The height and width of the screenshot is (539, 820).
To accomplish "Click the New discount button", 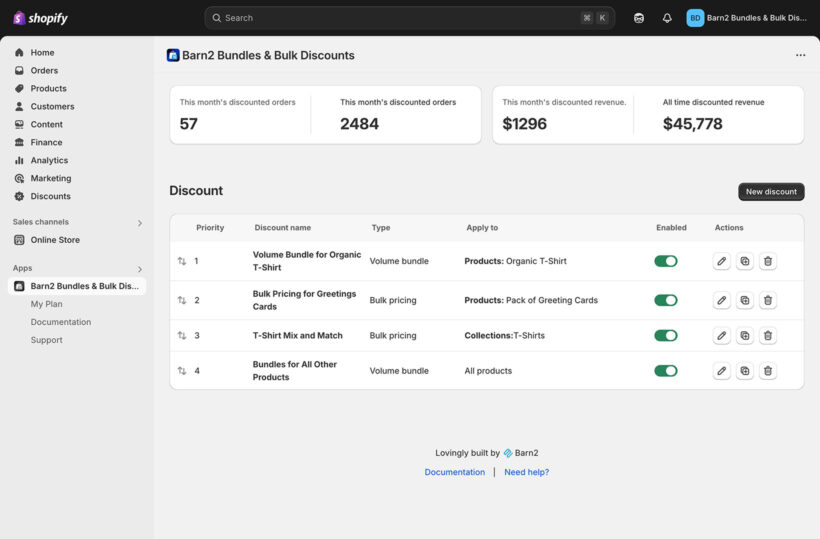I will (x=771, y=192).
